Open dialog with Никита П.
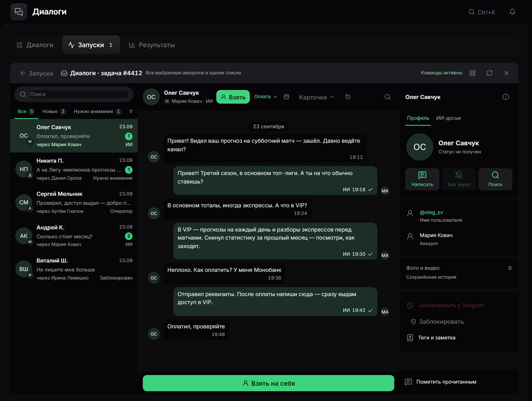This screenshot has height=401, width=532. point(74,169)
